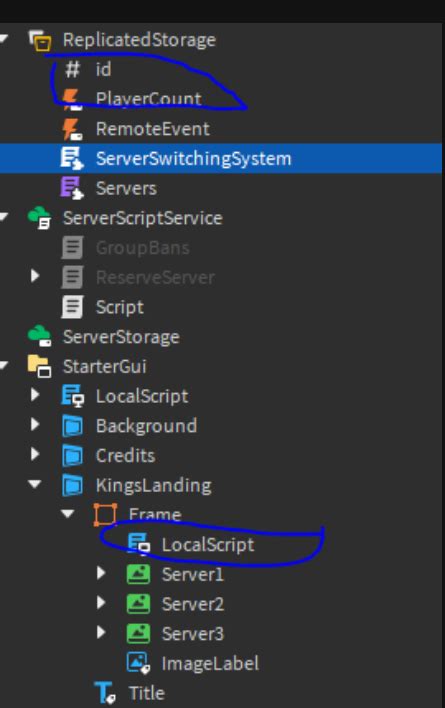Screen dimensions: 445x708
Task: Click the Script icon under ServerScriptService
Action: click(x=72, y=307)
